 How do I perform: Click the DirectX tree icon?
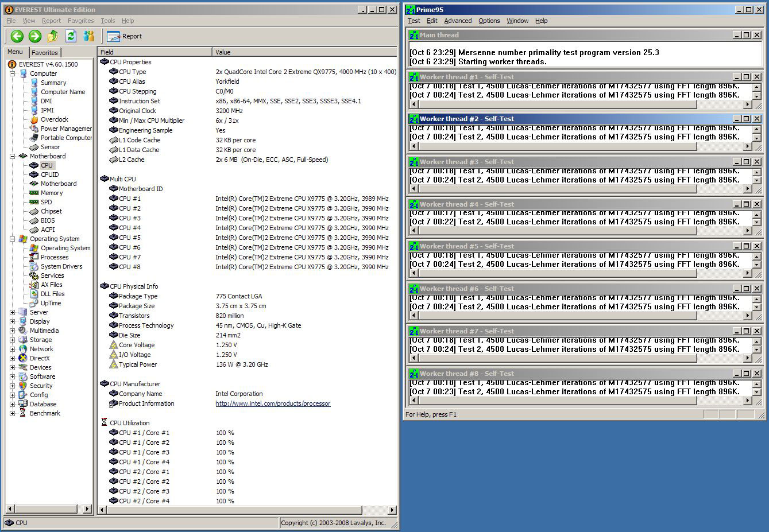23,358
